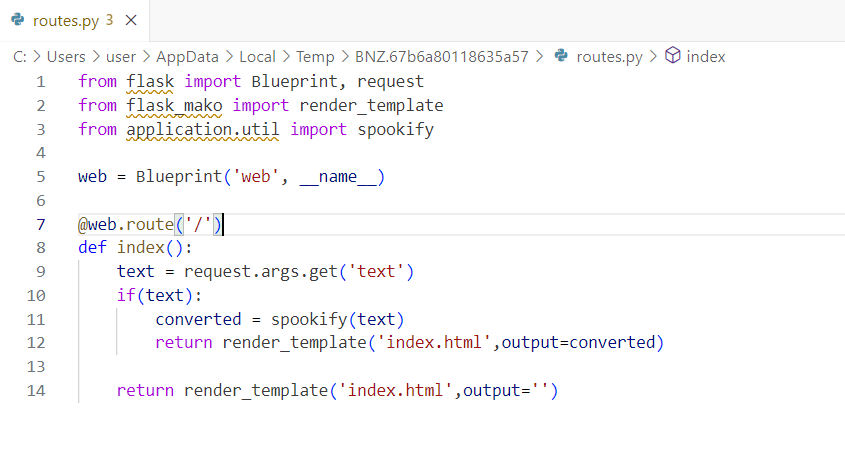This screenshot has height=463, width=845.
Task: Open the C: breadcrumb segment
Action: (20, 57)
